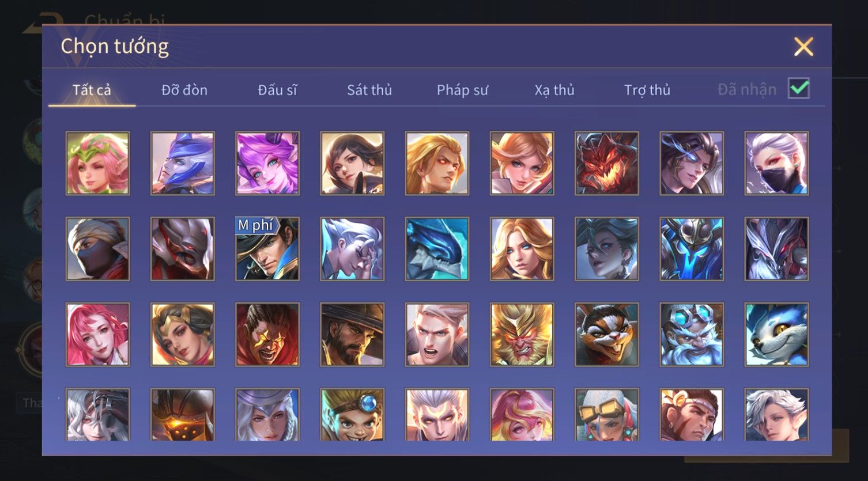Screen dimensions: 868x481
Task: Toggle the Đã nhận checkbox
Action: (x=799, y=88)
